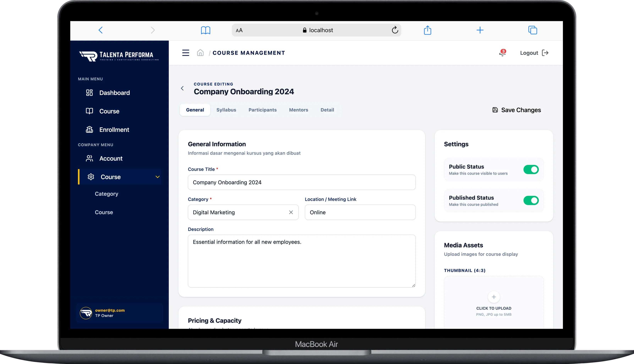Toggle the Public Status switch

[x=531, y=169]
